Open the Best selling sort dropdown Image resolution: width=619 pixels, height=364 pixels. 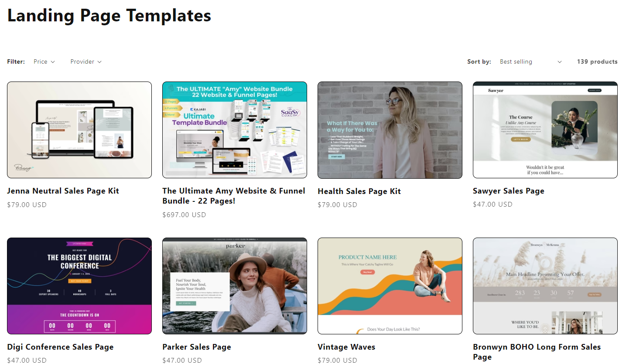tap(531, 62)
